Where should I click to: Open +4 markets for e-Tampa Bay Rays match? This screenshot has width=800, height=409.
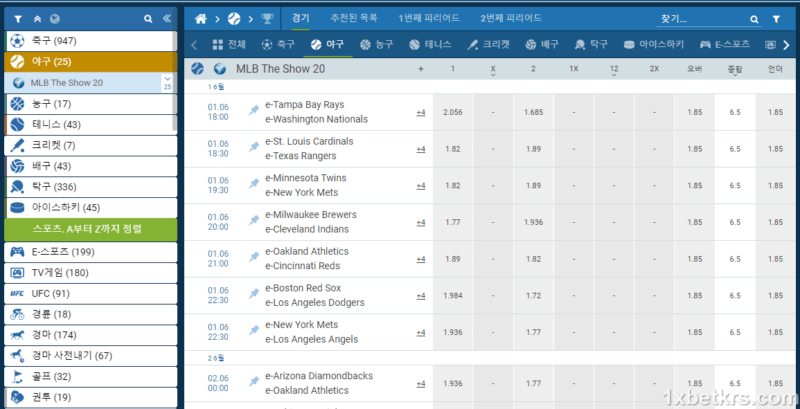pyautogui.click(x=420, y=113)
